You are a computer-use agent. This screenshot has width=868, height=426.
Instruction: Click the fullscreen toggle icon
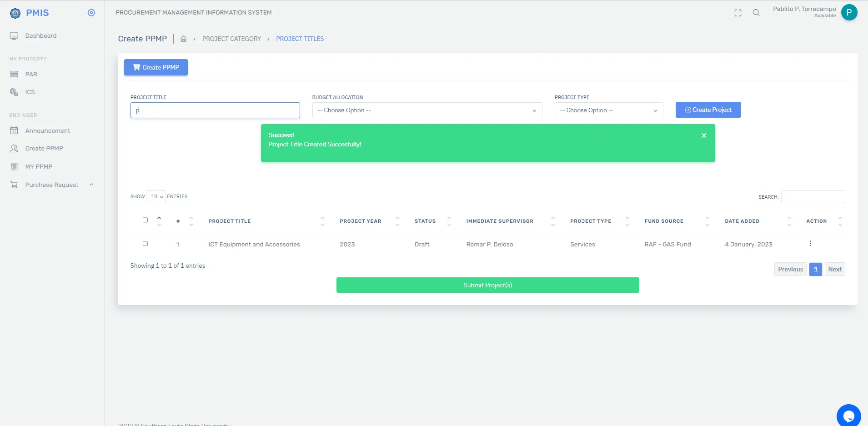tap(738, 13)
